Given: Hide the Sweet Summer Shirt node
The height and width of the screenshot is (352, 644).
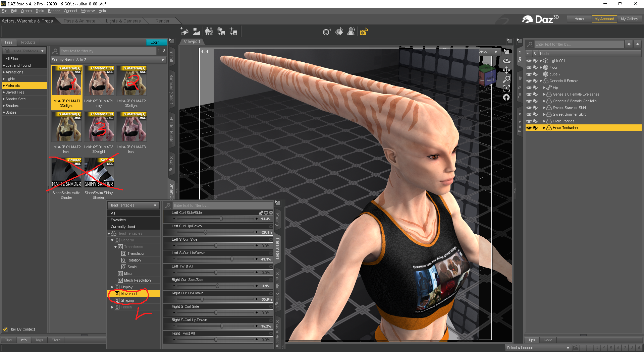Looking at the screenshot, I should [529, 108].
